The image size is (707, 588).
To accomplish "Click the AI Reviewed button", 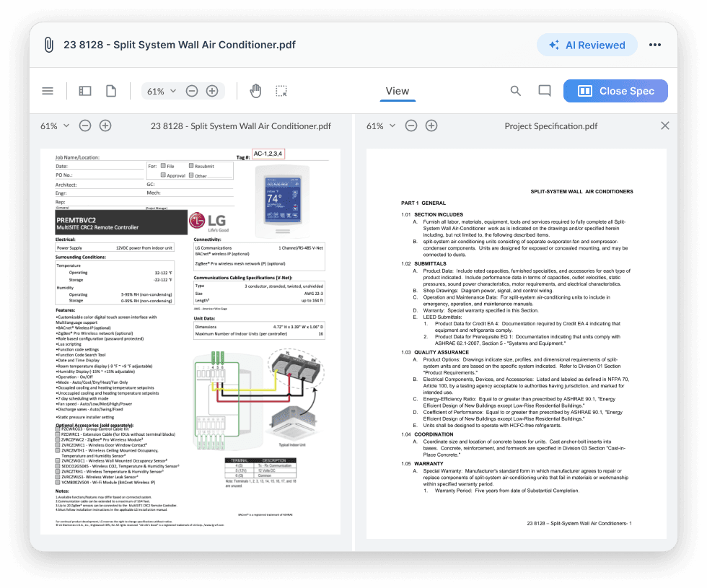I will pyautogui.click(x=587, y=44).
